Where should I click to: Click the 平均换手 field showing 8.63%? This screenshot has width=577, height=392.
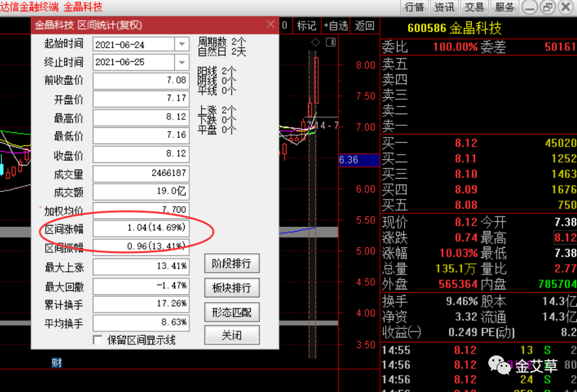click(x=141, y=323)
